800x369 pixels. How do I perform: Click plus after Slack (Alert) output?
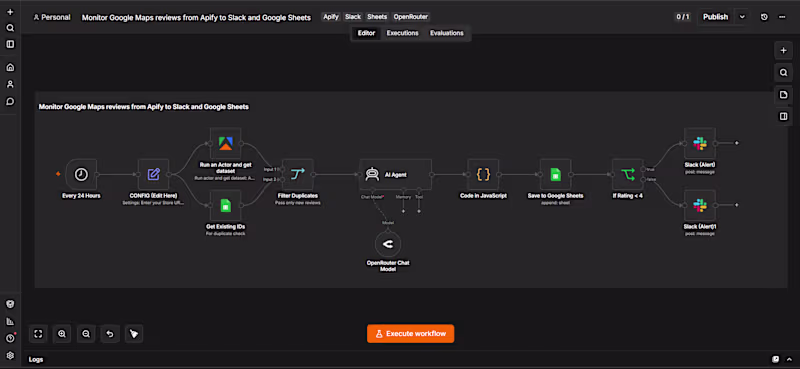736,143
